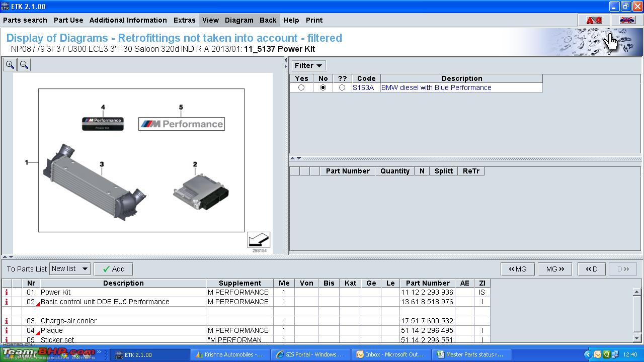Open the New list combo box
This screenshot has width=644, height=362.
click(x=70, y=269)
